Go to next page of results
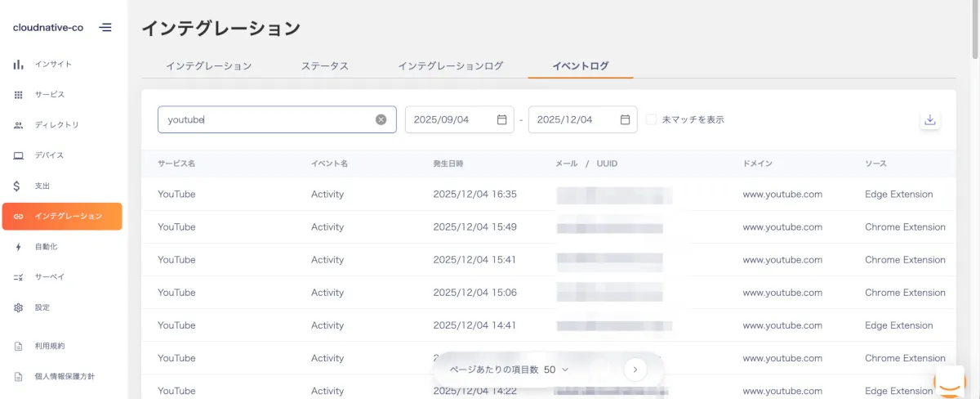The width and height of the screenshot is (980, 399). (x=635, y=370)
